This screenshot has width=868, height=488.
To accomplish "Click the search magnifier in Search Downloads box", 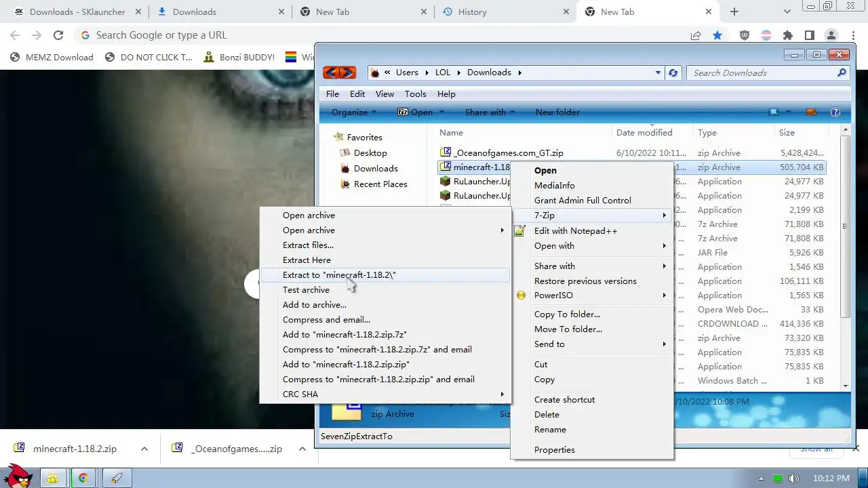I will [x=842, y=73].
